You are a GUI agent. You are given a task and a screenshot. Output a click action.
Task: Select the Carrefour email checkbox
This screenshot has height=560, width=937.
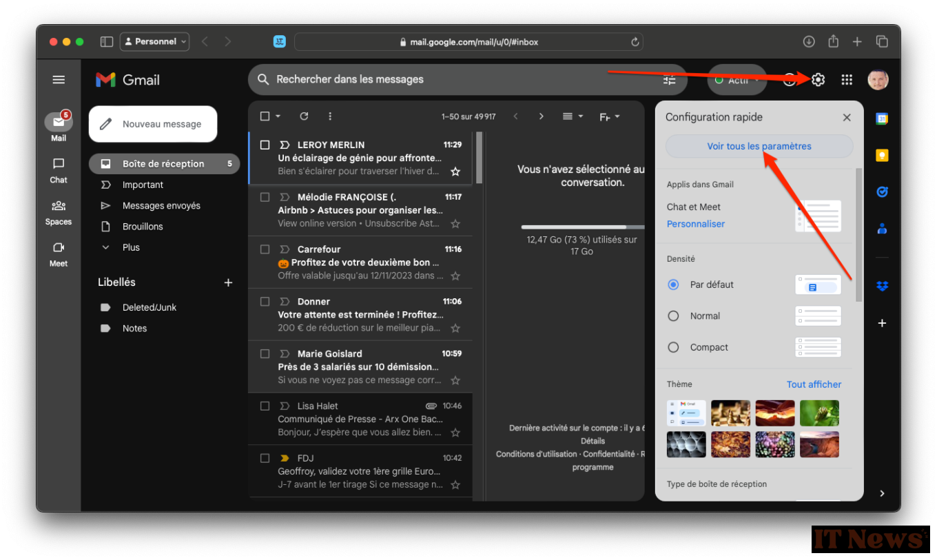(265, 249)
